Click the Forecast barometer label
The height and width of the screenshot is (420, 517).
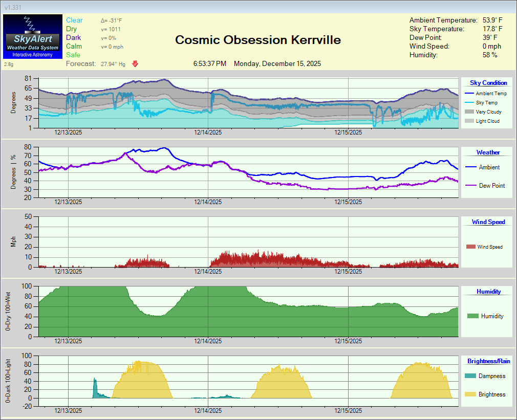coord(81,64)
